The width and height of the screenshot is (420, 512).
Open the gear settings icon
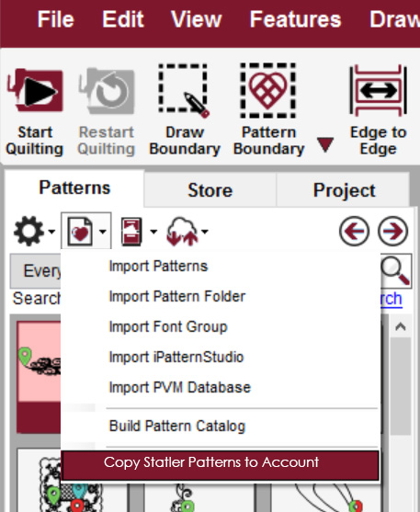[x=28, y=231]
